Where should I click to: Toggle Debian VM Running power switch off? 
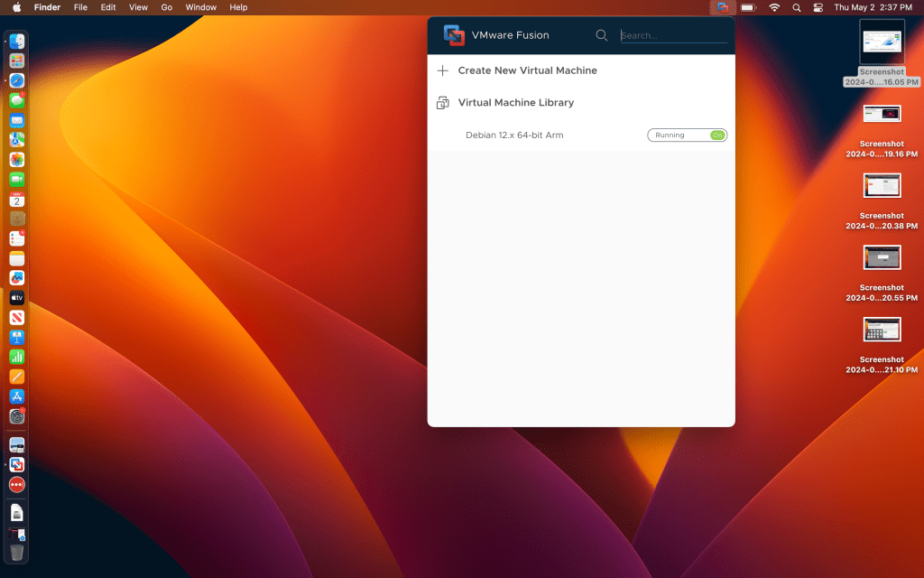(716, 135)
